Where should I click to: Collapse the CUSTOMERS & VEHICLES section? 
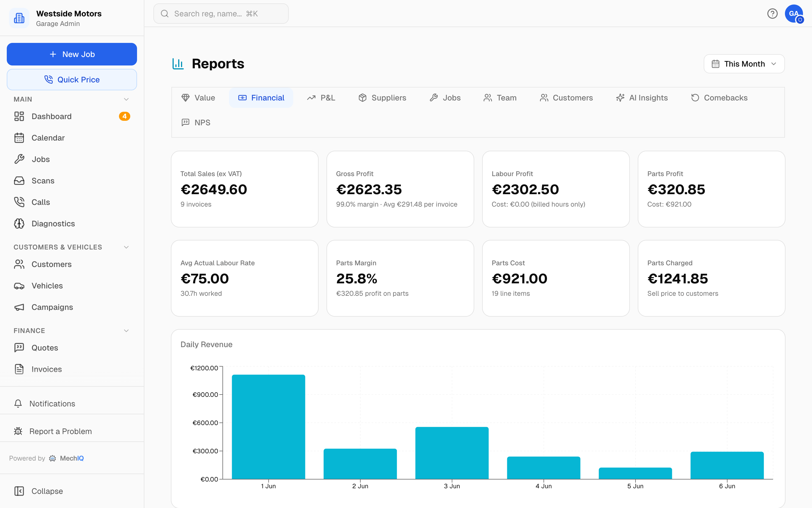(126, 247)
